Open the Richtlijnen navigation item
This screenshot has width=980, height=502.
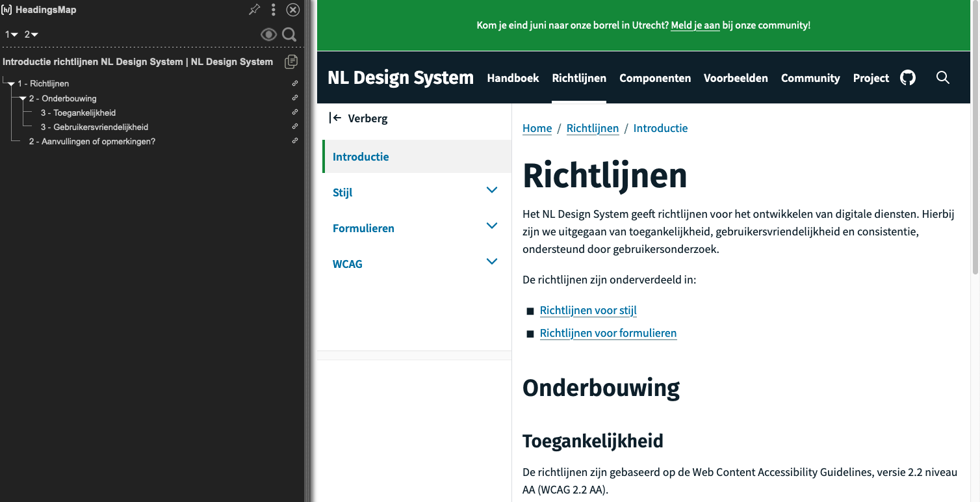579,78
